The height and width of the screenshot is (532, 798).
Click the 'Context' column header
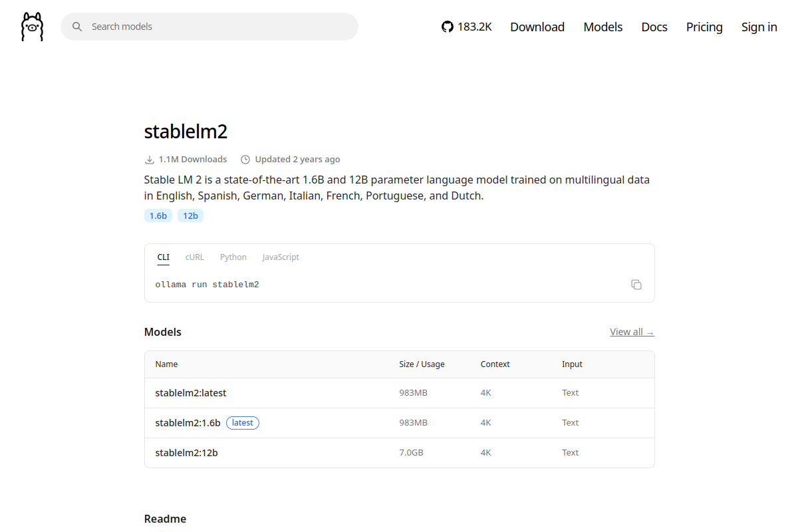tap(495, 364)
